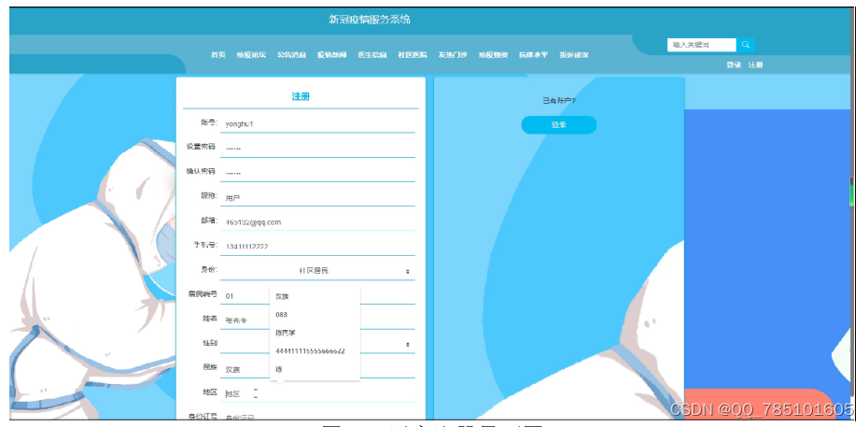Choose 088 from the autofill popup
The width and height of the screenshot is (868, 427).
[315, 315]
